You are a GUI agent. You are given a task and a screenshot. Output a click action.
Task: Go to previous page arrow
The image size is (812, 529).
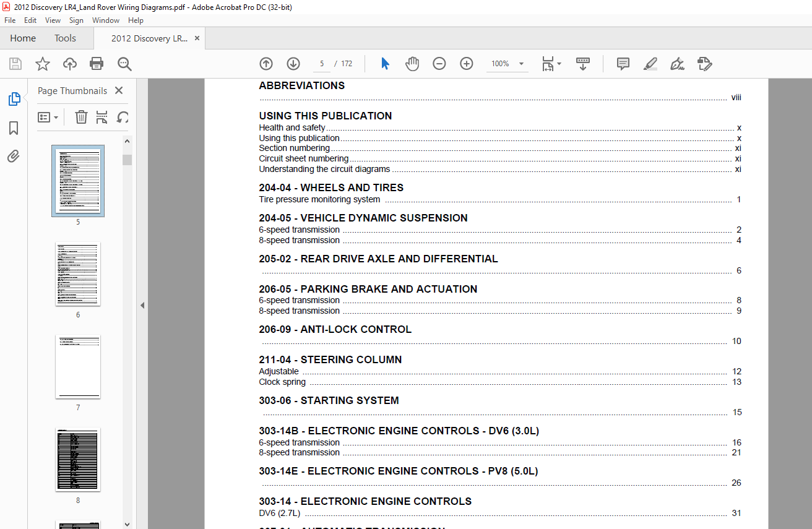click(x=266, y=64)
